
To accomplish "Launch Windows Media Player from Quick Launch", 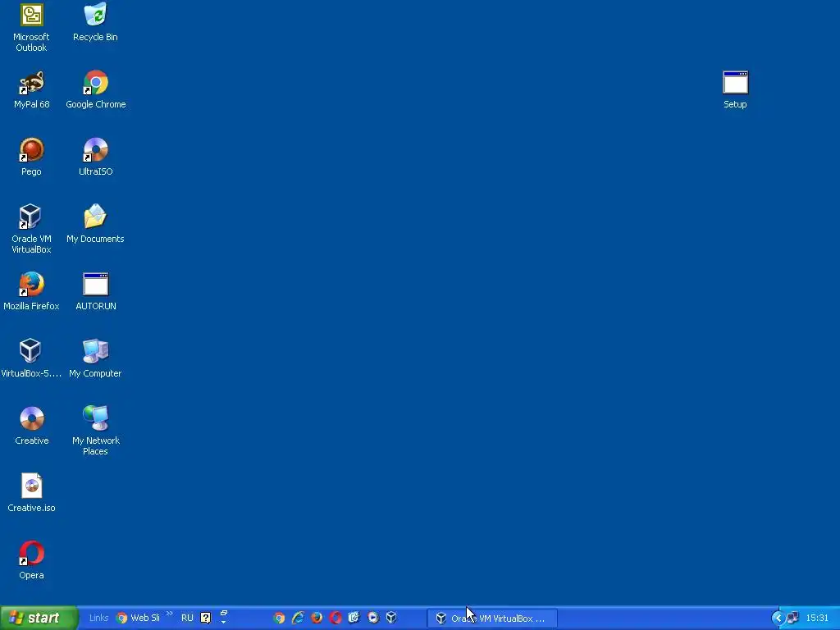I will (373, 618).
